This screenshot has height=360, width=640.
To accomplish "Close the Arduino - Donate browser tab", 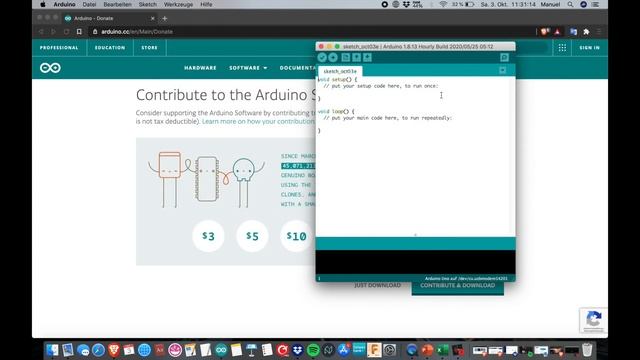I will click(x=153, y=18).
